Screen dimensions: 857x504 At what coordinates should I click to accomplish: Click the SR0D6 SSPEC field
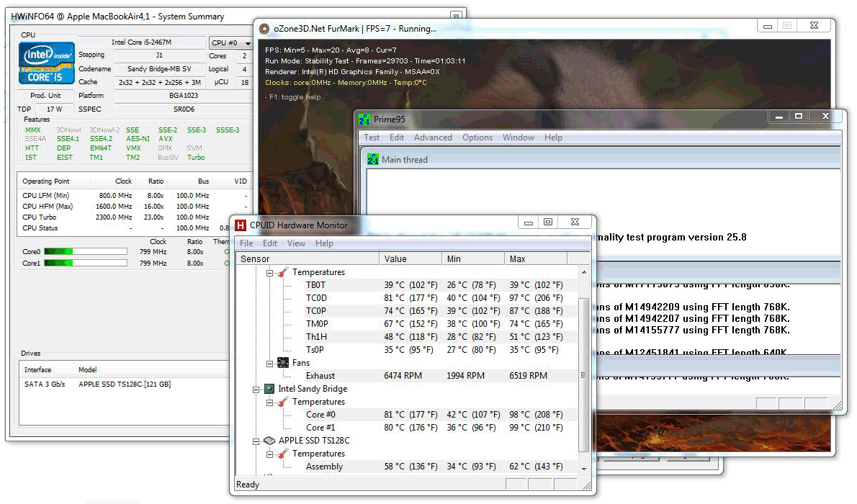(184, 109)
